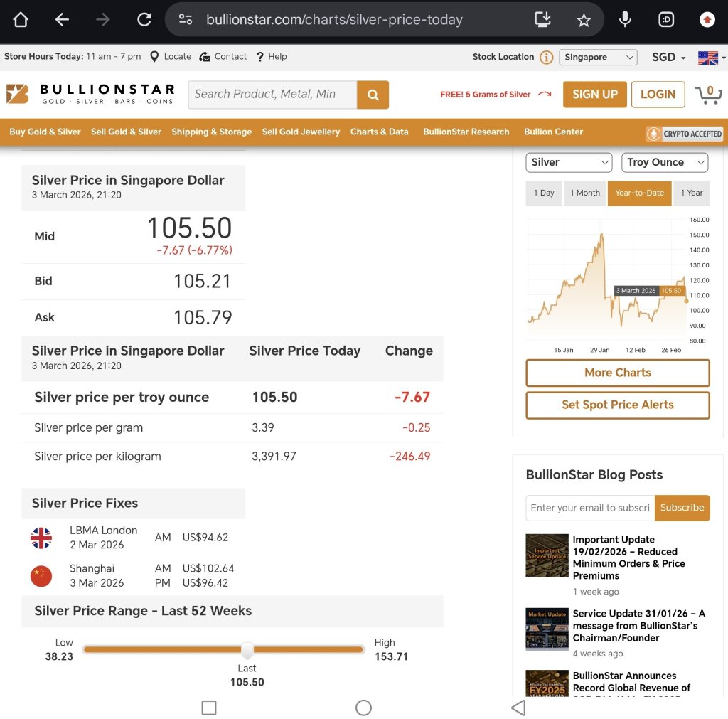The width and height of the screenshot is (728, 719).
Task: Tap the microphone voice search icon
Action: (625, 19)
